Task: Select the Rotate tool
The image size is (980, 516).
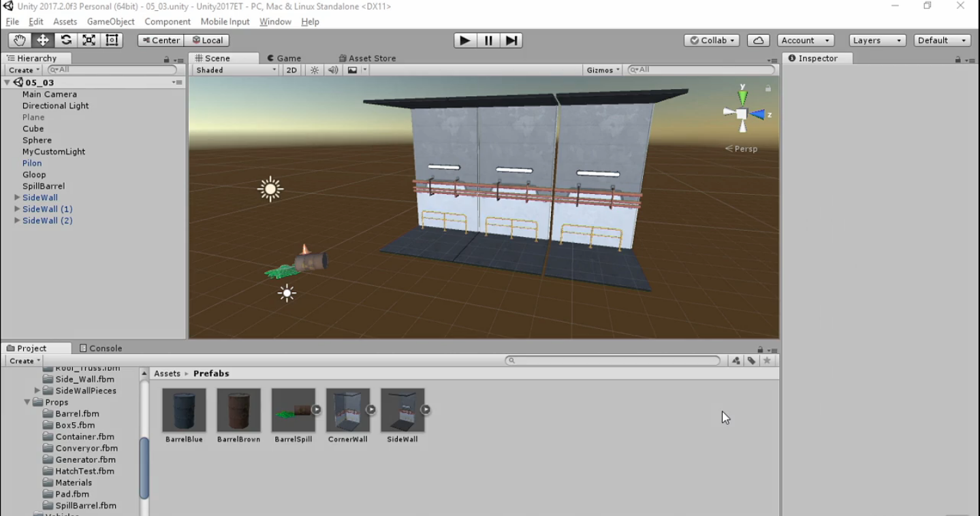Action: pos(65,40)
